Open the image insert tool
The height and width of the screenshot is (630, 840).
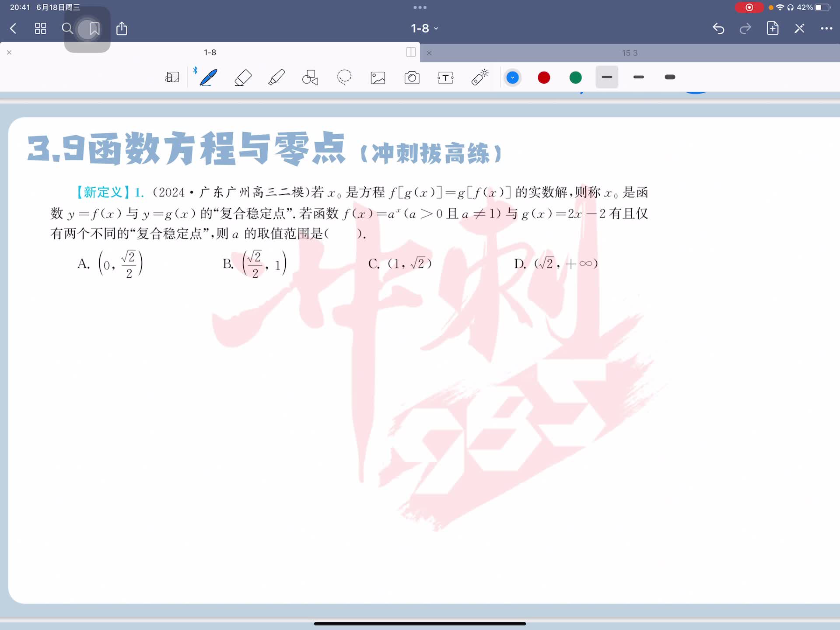378,78
